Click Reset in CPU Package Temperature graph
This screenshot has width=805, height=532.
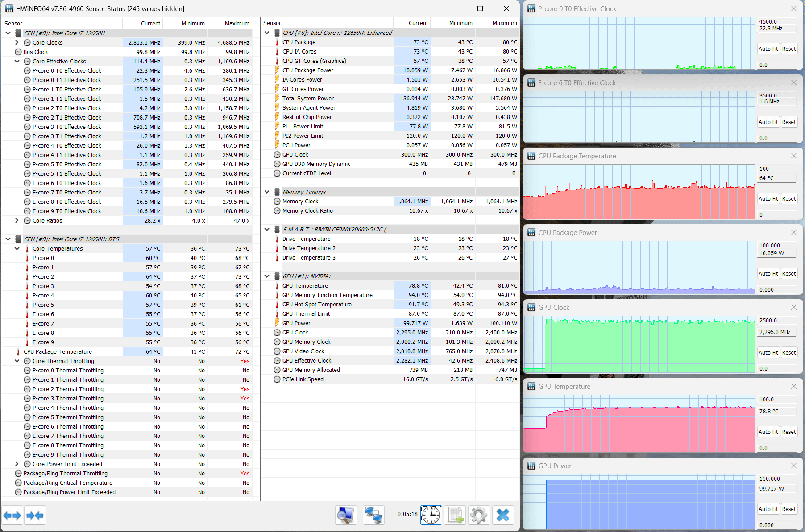[x=789, y=198]
